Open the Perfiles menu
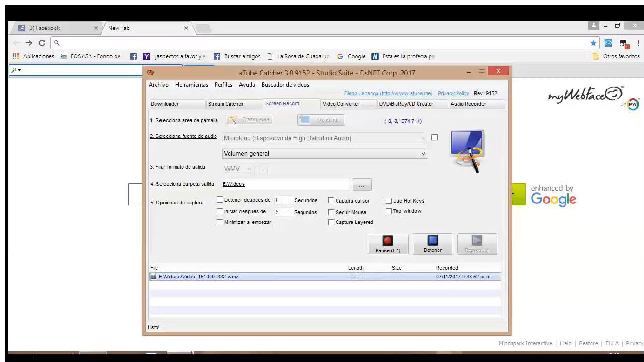 point(223,85)
